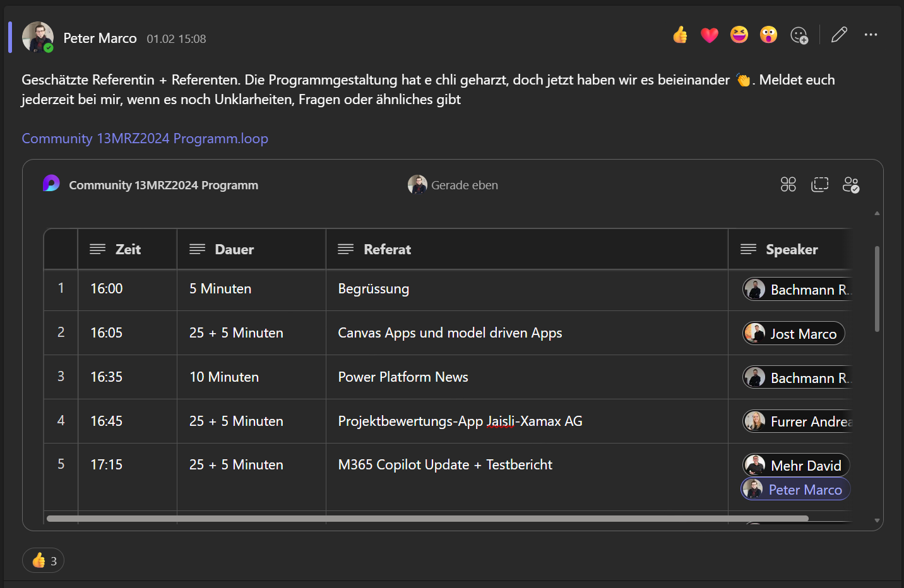Open the Community 13MRZ2024 Programm title
Image resolution: width=904 pixels, height=588 pixels.
coord(164,185)
